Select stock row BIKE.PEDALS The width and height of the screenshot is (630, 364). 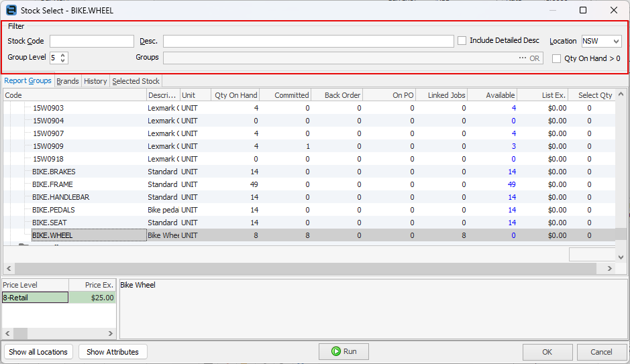309,210
